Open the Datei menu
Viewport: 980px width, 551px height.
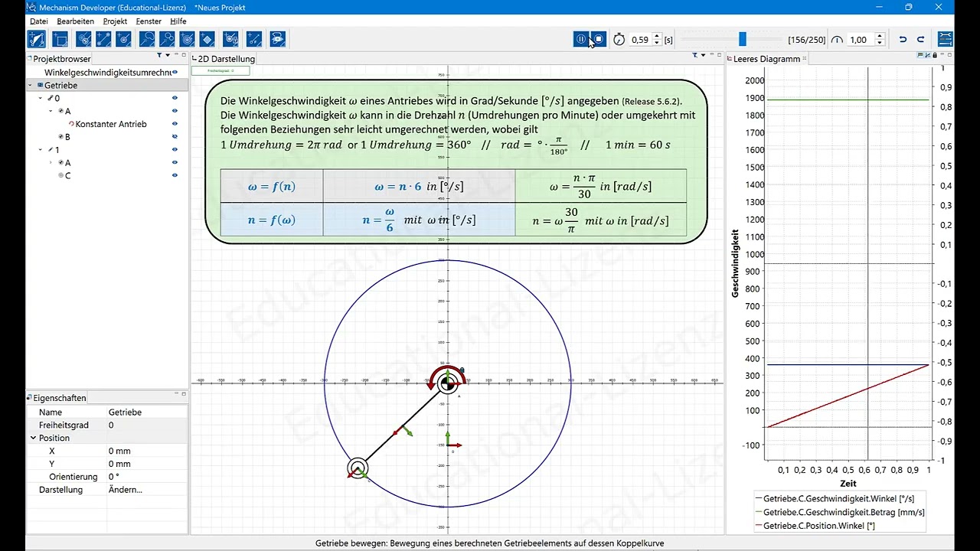(38, 21)
